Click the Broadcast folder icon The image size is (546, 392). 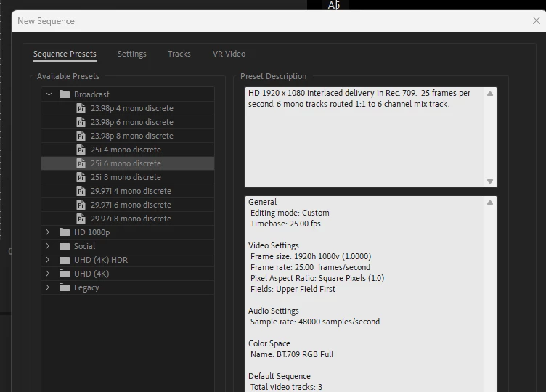pos(65,94)
